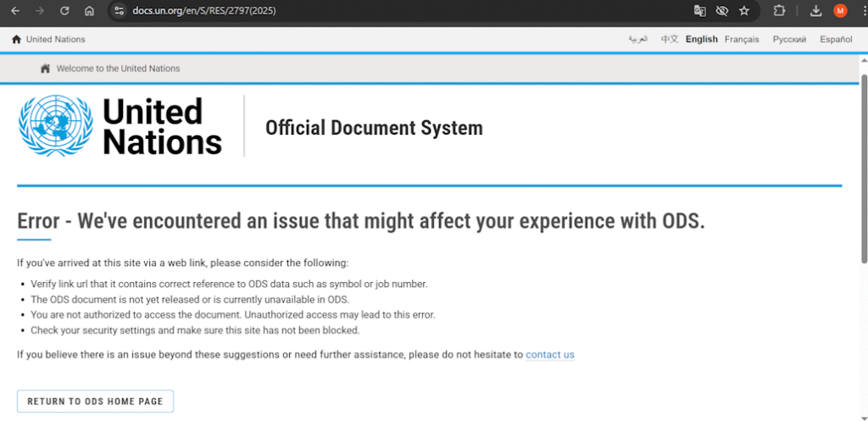Click the United Nations logo

(x=121, y=126)
